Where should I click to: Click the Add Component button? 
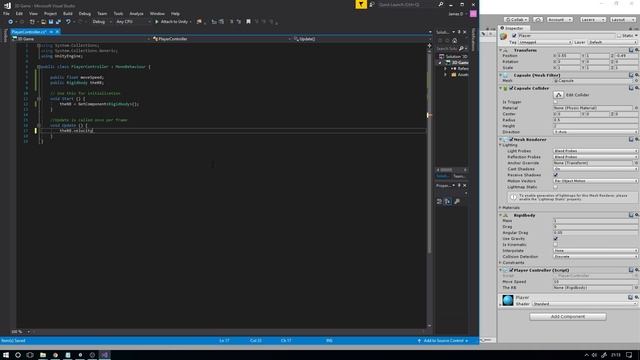(568, 317)
